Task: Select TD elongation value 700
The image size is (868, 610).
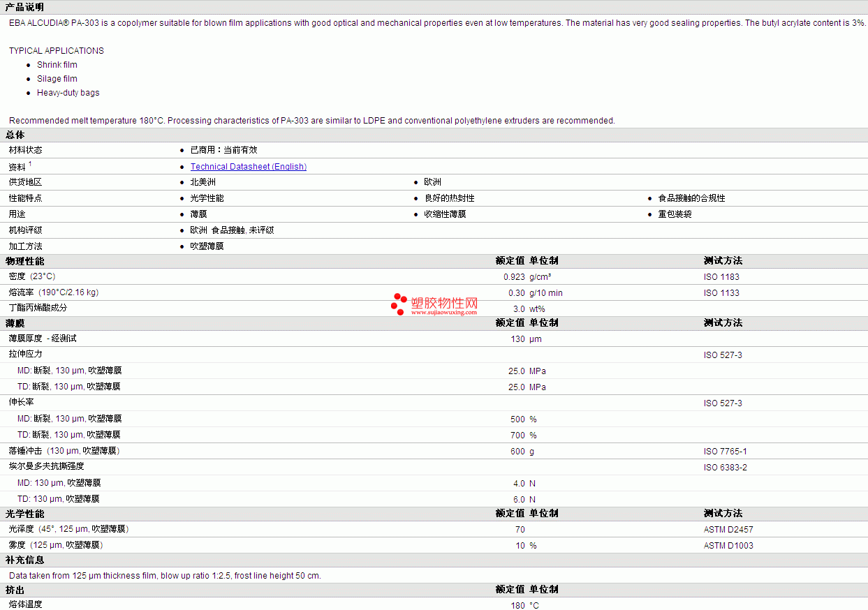Action: tap(517, 436)
